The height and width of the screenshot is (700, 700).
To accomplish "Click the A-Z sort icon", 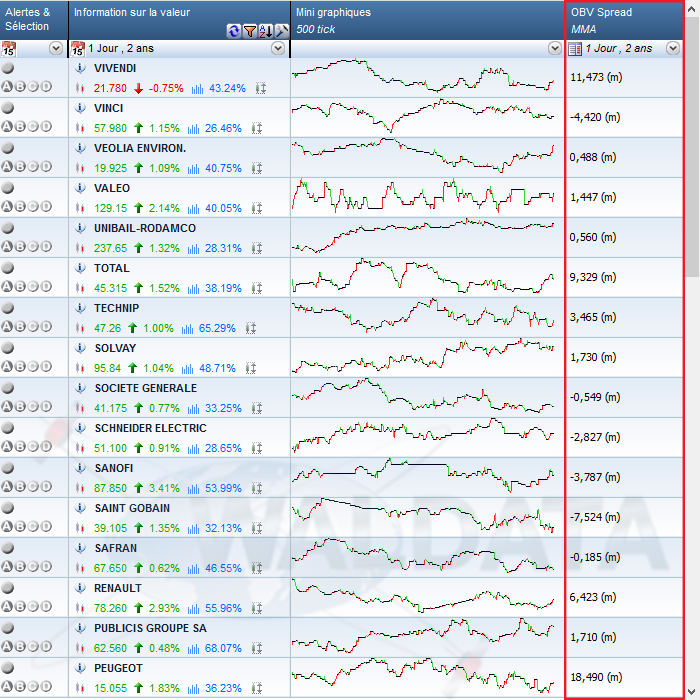I will coord(266,31).
